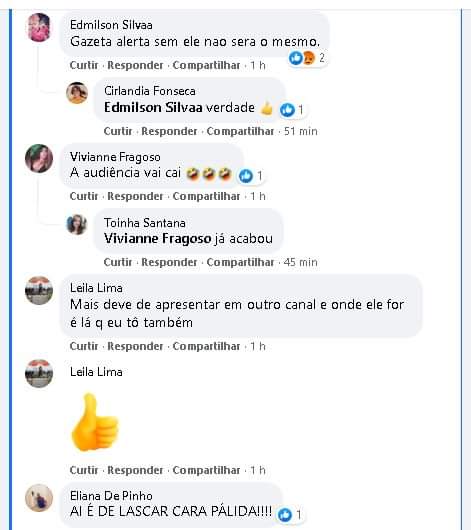Click Responder under Cirlandia Fonseca's reply
The image size is (471, 530).
169,131
